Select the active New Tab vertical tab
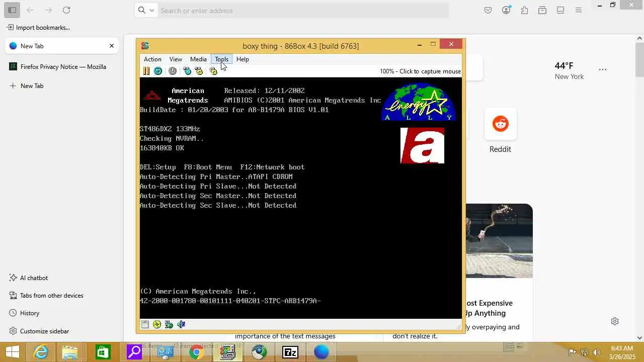This screenshot has height=362, width=644. [x=61, y=46]
